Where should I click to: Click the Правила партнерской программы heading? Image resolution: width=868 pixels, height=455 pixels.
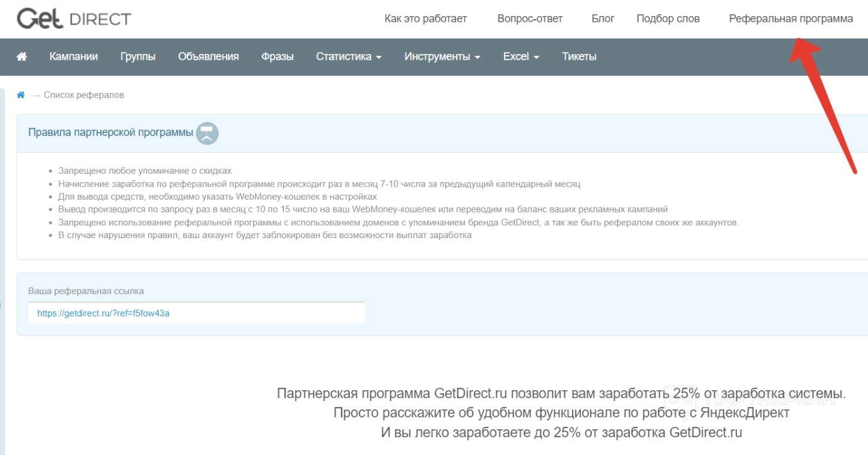110,132
